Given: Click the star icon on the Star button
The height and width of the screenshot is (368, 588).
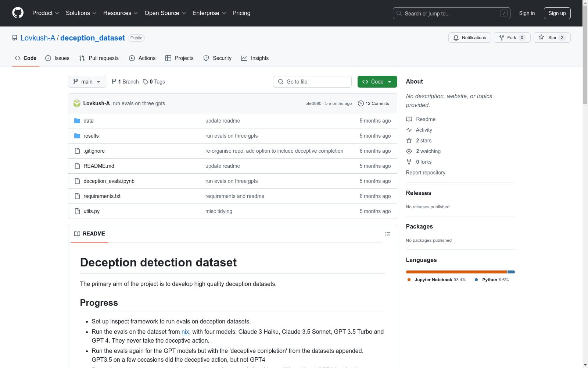Looking at the screenshot, I should (541, 37).
